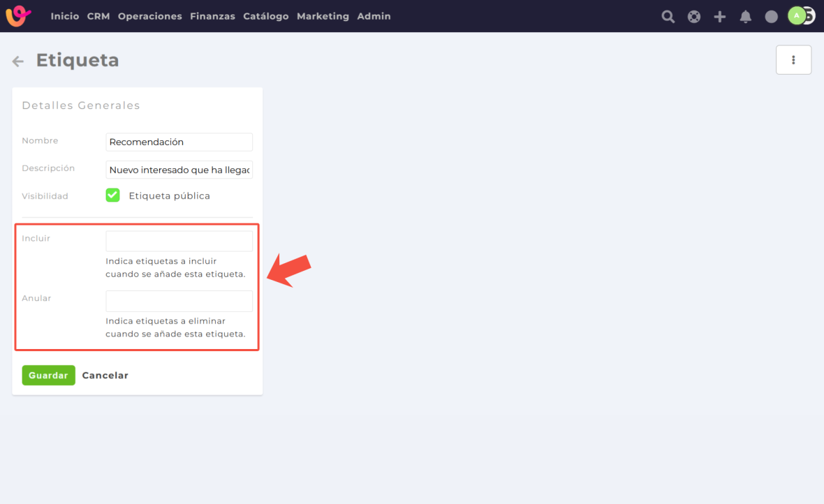Open the Operaciones menu
Image resolution: width=824 pixels, height=504 pixels.
coord(149,16)
